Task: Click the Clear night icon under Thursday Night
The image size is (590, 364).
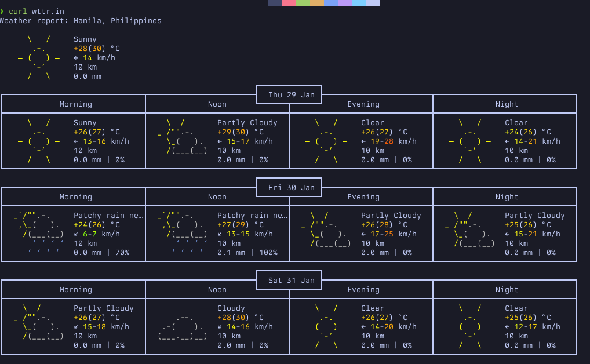Action: pos(469,141)
